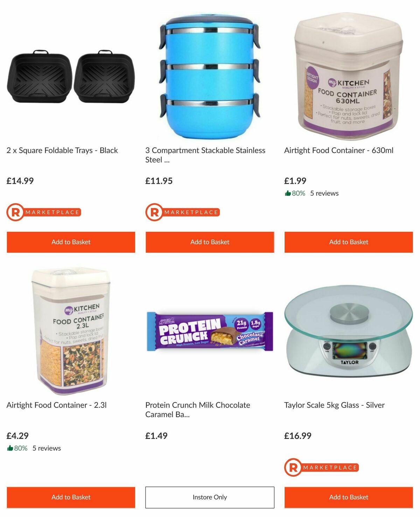Click Marketplace badge under Stackable Stainless Steel
Image resolution: width=420 pixels, height=517 pixels.
183,212
